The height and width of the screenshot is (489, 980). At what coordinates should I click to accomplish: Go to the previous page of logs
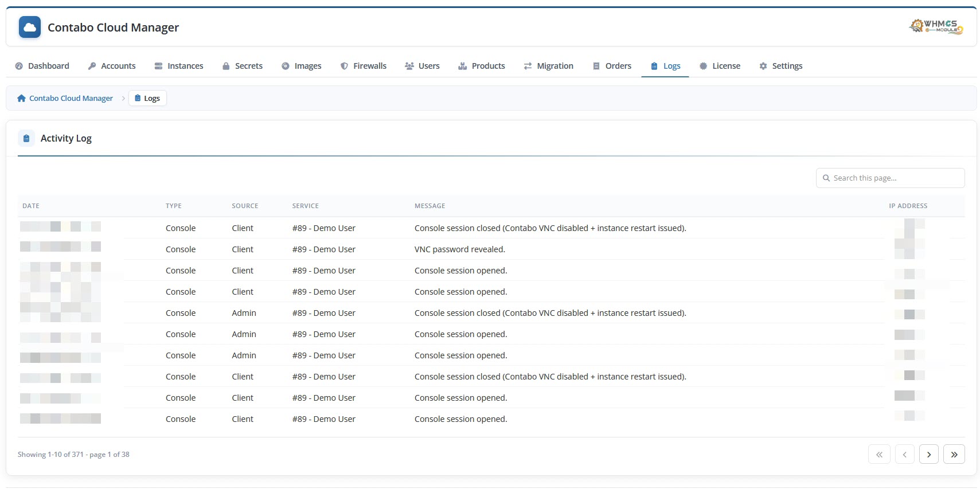point(904,454)
